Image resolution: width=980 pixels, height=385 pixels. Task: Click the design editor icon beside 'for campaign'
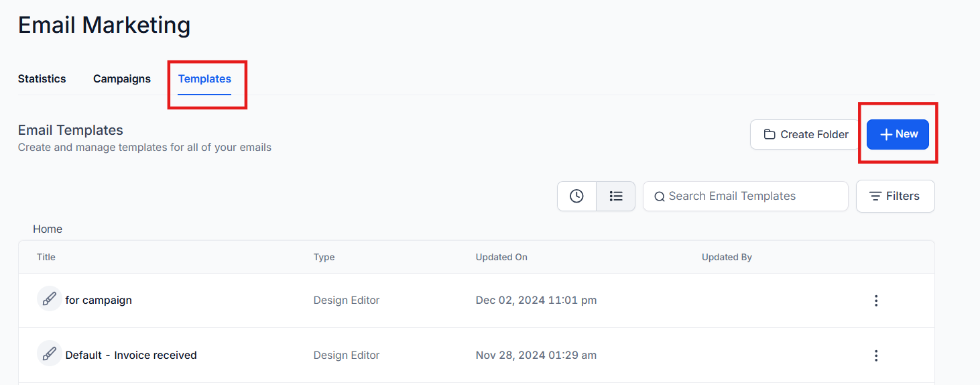coord(49,299)
